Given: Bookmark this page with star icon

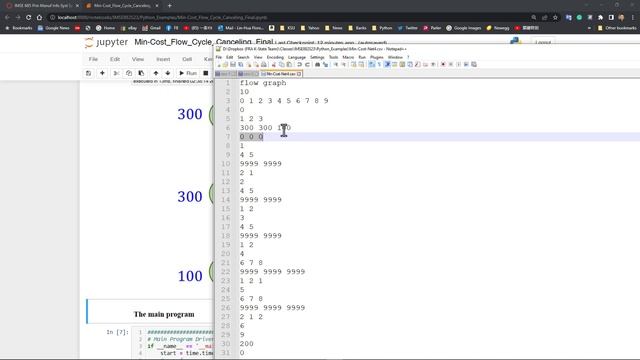Looking at the screenshot, I should [555, 18].
